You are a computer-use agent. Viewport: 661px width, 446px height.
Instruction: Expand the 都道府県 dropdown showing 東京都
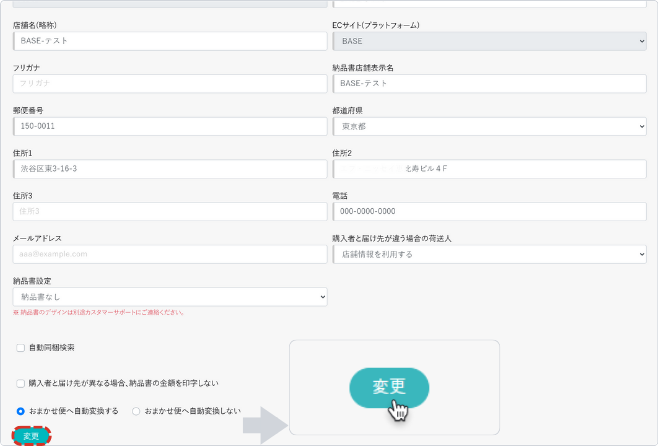point(489,127)
